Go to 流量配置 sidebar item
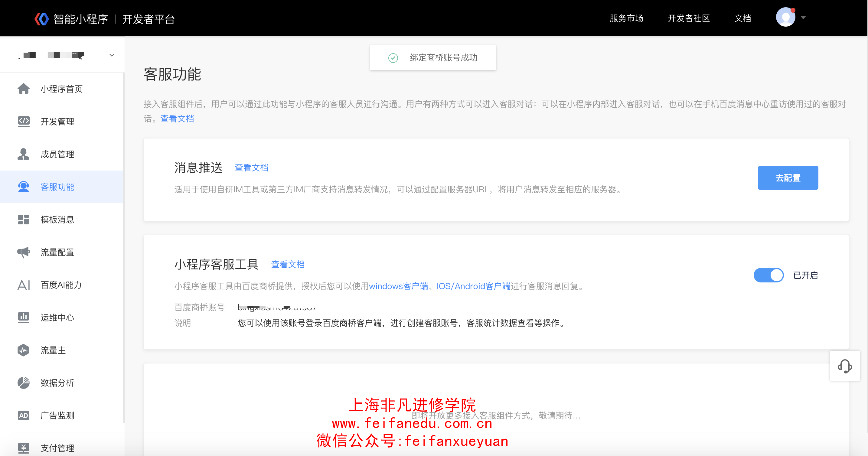This screenshot has height=456, width=868. [x=62, y=252]
